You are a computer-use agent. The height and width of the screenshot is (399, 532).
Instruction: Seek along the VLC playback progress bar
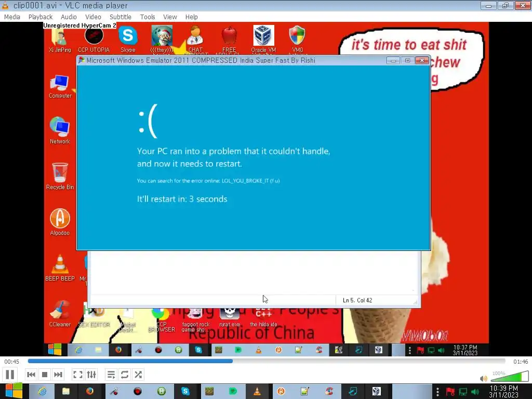coord(267,362)
